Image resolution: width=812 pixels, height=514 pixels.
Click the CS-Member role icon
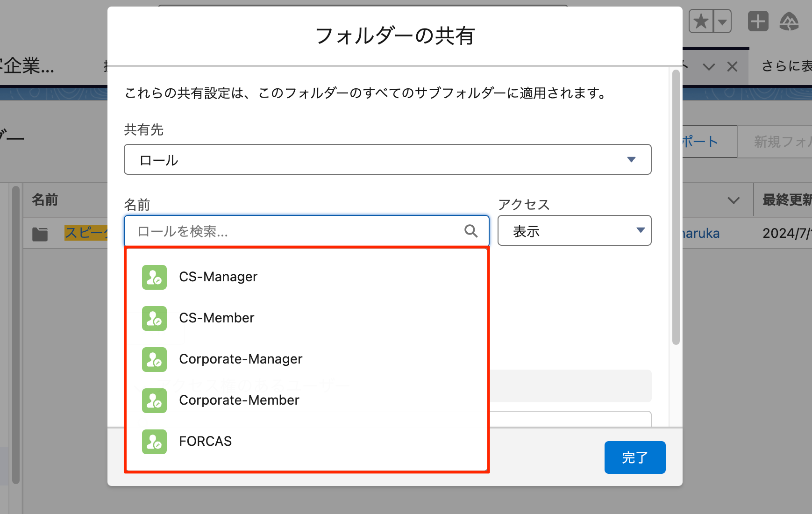pos(154,318)
